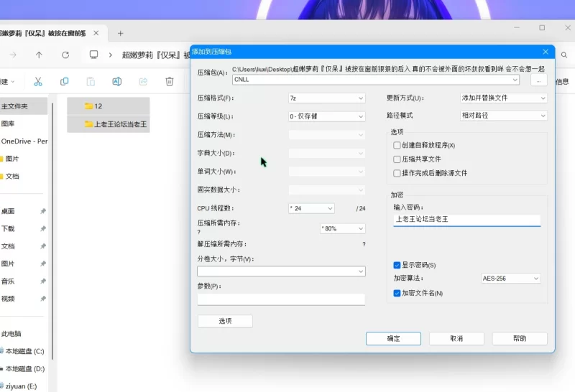Image resolution: width=575 pixels, height=392 pixels.
Task: Click the Rename icon in Explorer toolbar
Action: [116, 81]
